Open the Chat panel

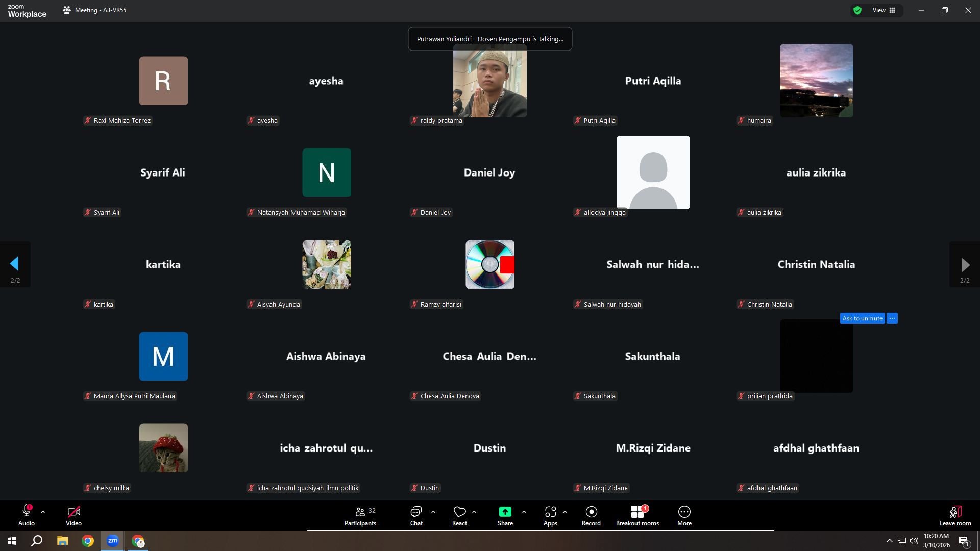pos(416,516)
